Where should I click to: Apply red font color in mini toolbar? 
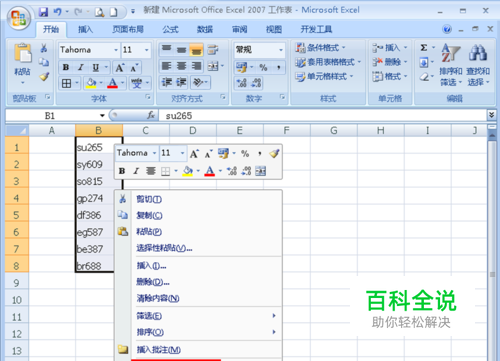pyautogui.click(x=210, y=171)
